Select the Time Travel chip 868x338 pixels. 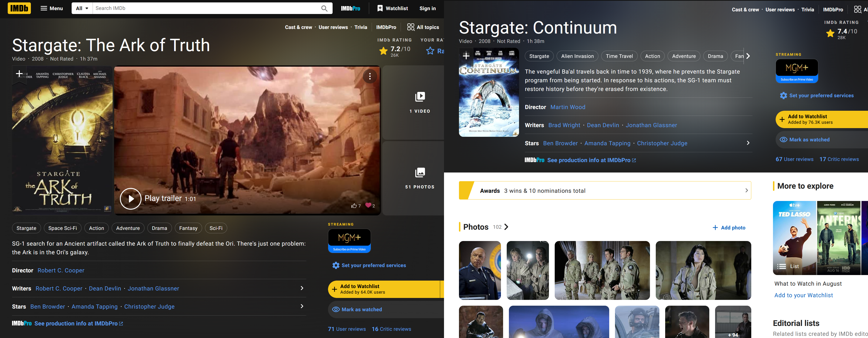click(x=619, y=56)
